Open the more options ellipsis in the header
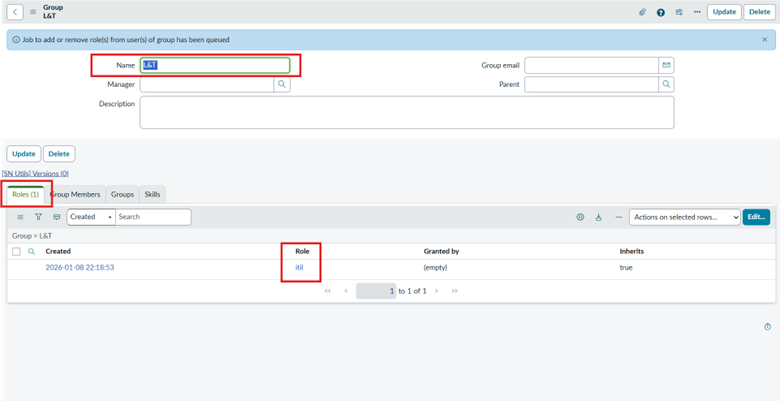 (x=696, y=12)
